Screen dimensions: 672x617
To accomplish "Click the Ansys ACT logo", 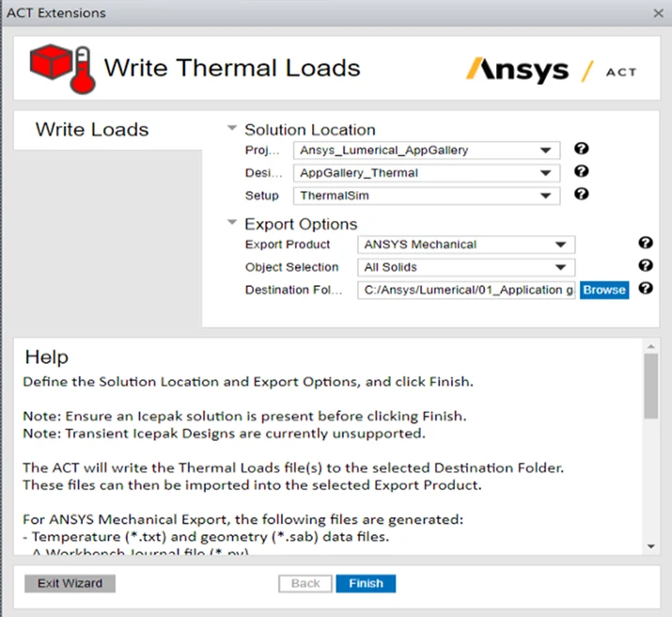I will pyautogui.click(x=552, y=71).
